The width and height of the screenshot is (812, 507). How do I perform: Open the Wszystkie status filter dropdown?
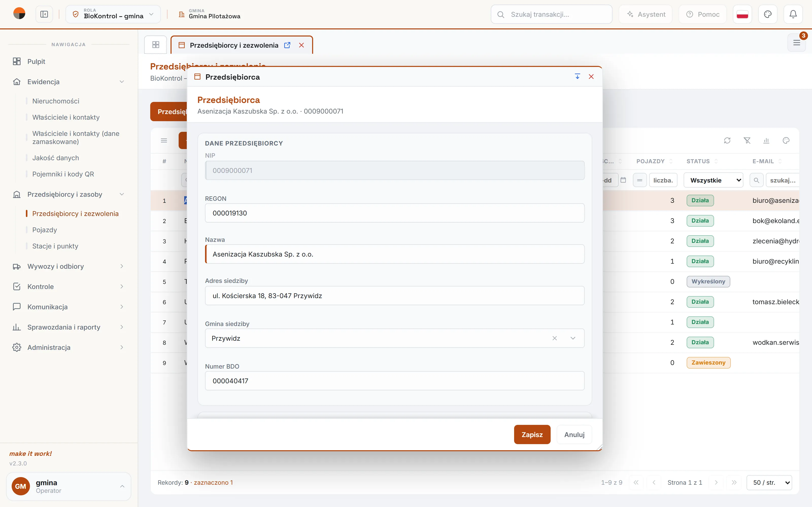(713, 180)
